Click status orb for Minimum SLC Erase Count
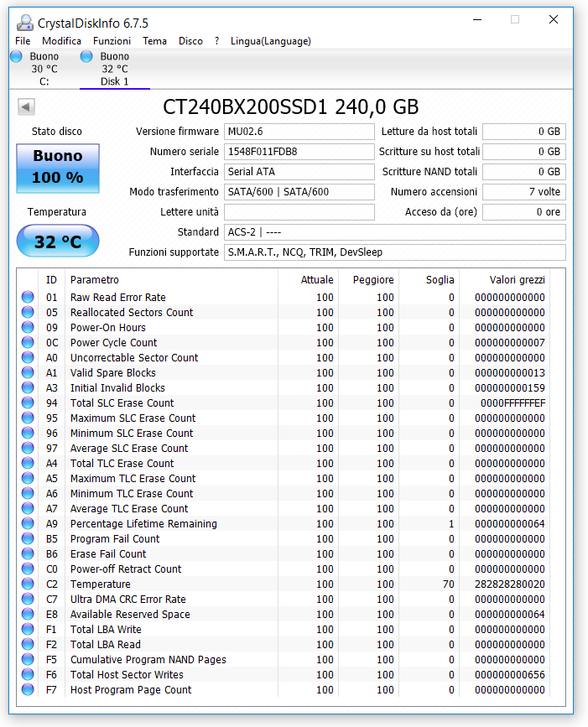This screenshot has height=727, width=588. pos(28,433)
